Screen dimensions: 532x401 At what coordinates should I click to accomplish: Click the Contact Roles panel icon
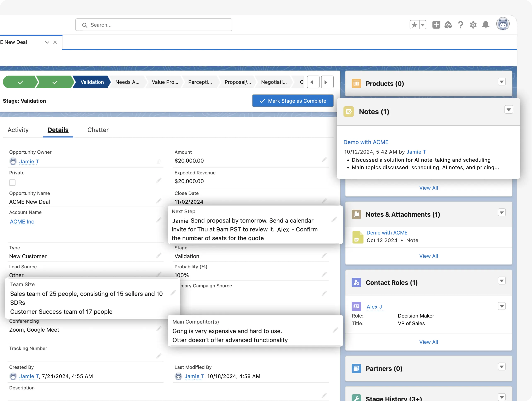[356, 283]
